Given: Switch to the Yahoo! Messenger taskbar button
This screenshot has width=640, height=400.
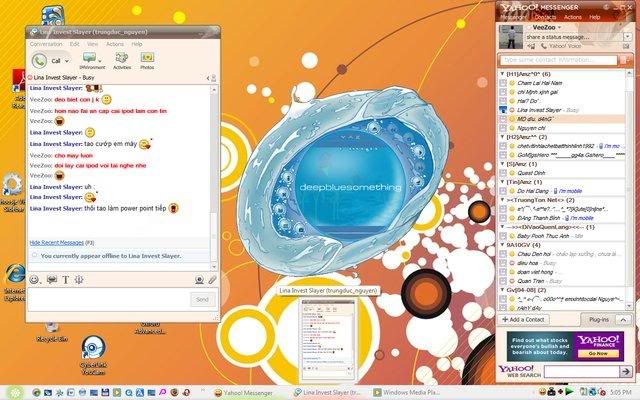Looking at the screenshot, I should 244,393.
